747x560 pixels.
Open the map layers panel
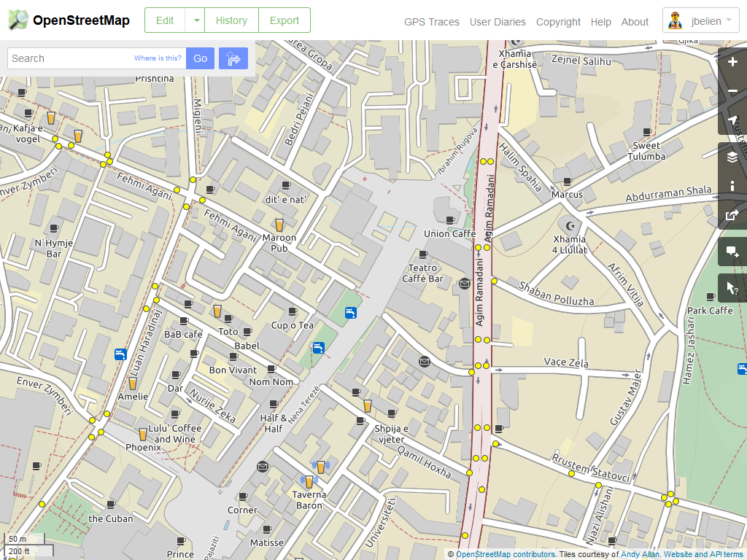pyautogui.click(x=732, y=157)
